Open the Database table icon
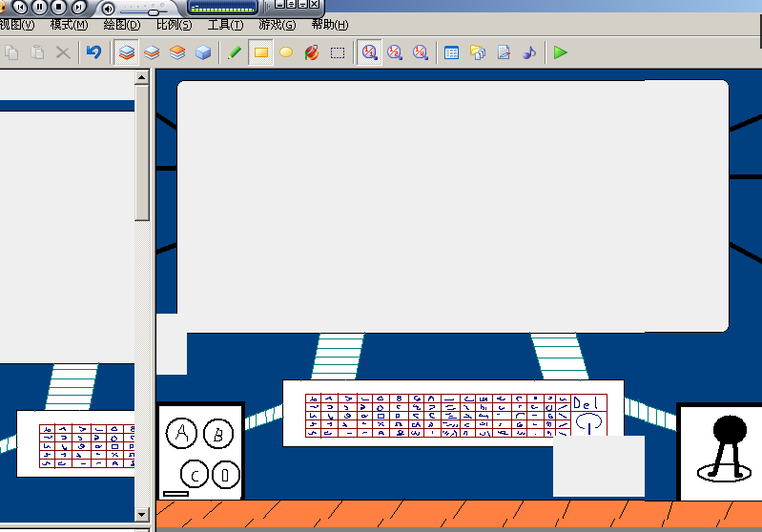 click(x=451, y=52)
